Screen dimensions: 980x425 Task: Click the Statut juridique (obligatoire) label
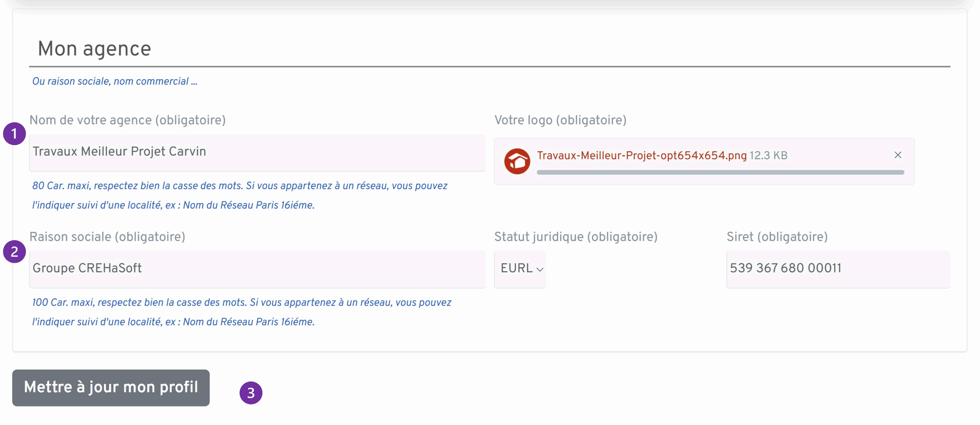[x=576, y=237]
